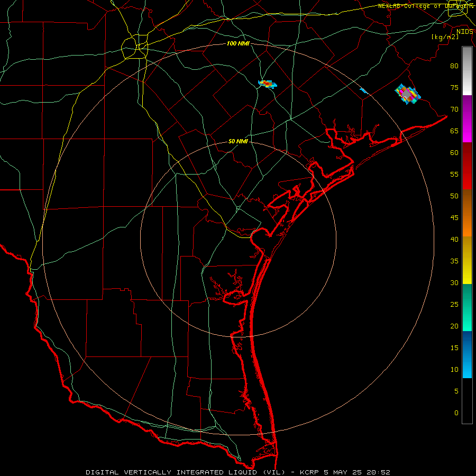Screen dimensions: 476x476
Task: Click the scale value "60"
Action: 454,153
